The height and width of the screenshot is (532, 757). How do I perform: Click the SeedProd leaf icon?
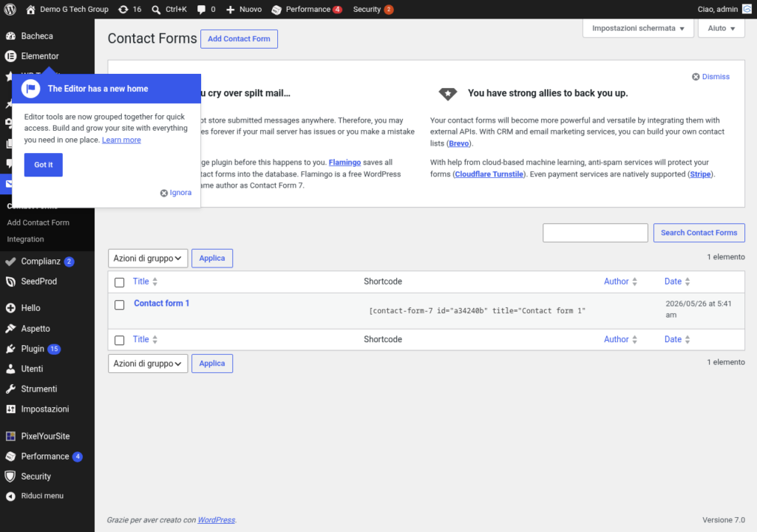pos(10,282)
